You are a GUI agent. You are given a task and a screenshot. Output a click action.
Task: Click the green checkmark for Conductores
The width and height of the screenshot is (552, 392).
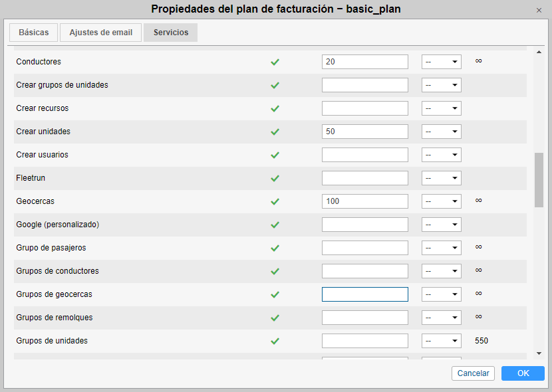pyautogui.click(x=275, y=62)
